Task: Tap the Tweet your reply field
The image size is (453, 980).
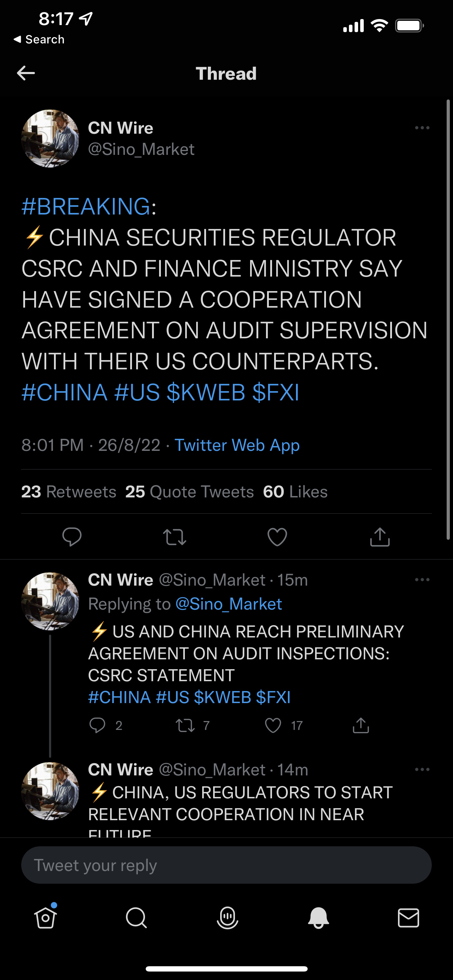Action: tap(226, 865)
